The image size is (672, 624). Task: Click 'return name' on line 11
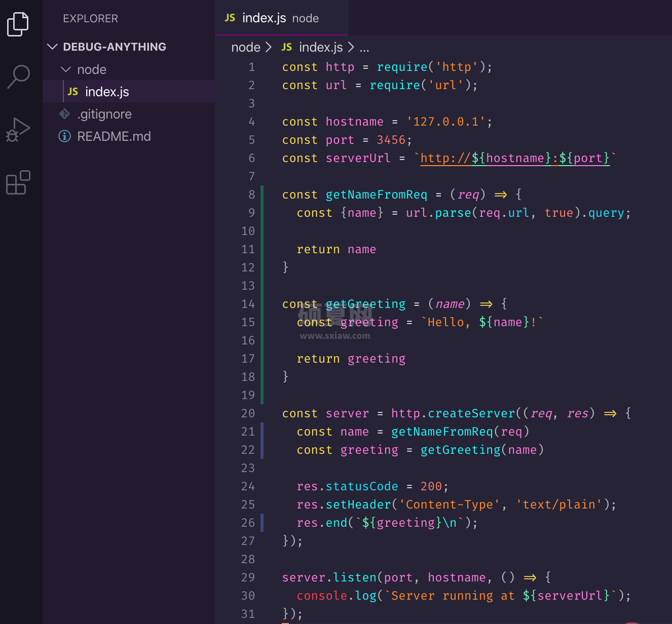click(x=337, y=249)
